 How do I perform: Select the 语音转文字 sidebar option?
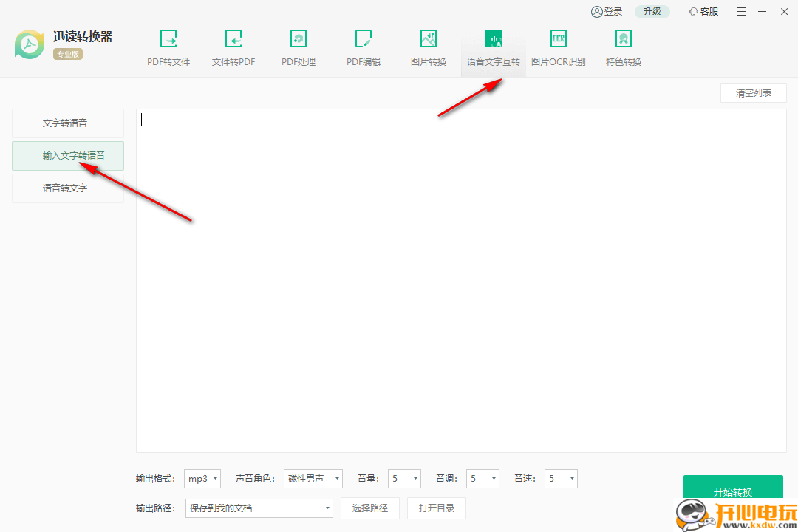67,188
